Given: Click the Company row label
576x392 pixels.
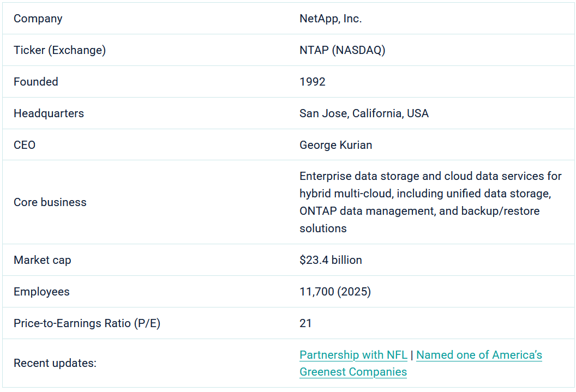Looking at the screenshot, I should pos(38,19).
